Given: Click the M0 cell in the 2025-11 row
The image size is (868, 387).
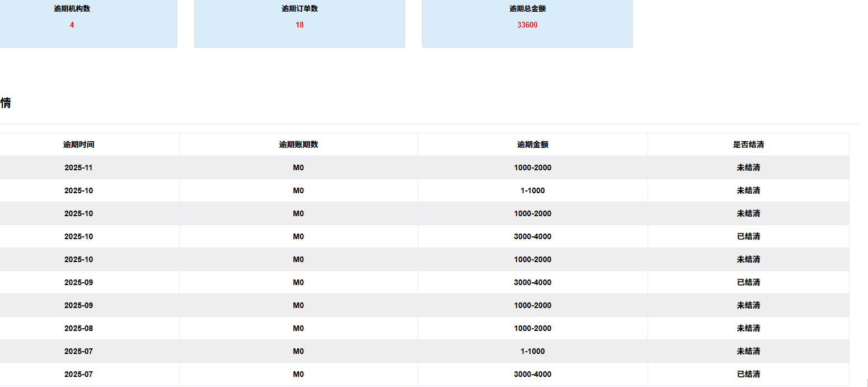Looking at the screenshot, I should [x=298, y=167].
